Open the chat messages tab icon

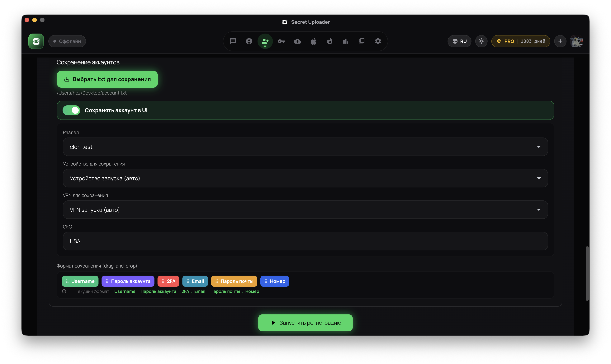tap(233, 41)
